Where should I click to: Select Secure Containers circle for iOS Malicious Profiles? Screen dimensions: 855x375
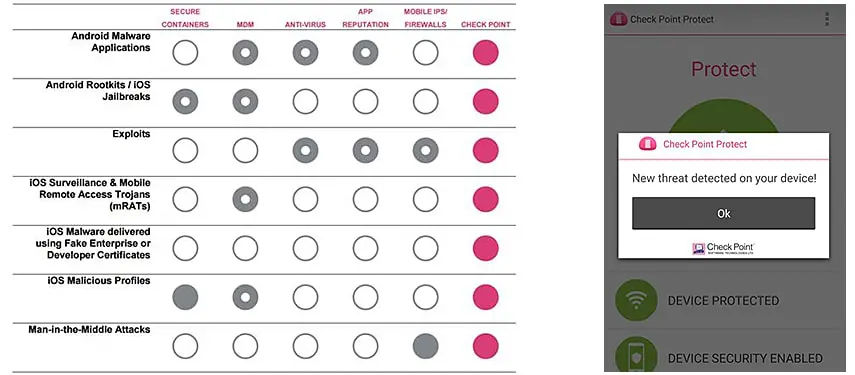[185, 297]
